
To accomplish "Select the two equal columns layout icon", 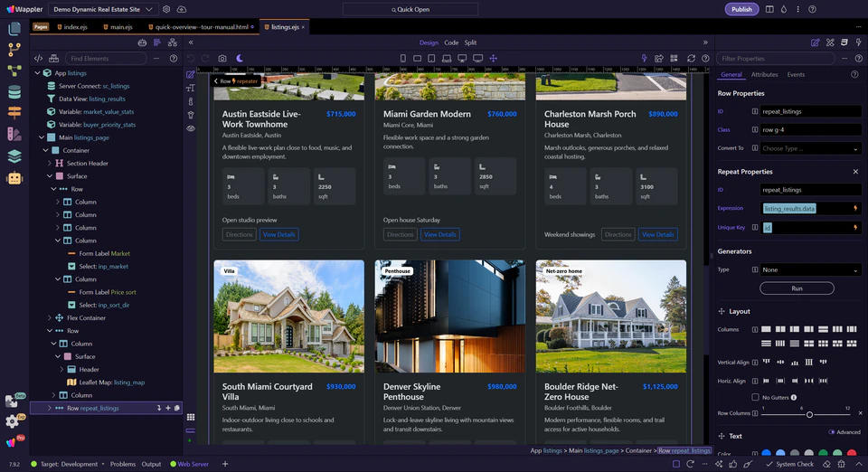I will tap(780, 329).
